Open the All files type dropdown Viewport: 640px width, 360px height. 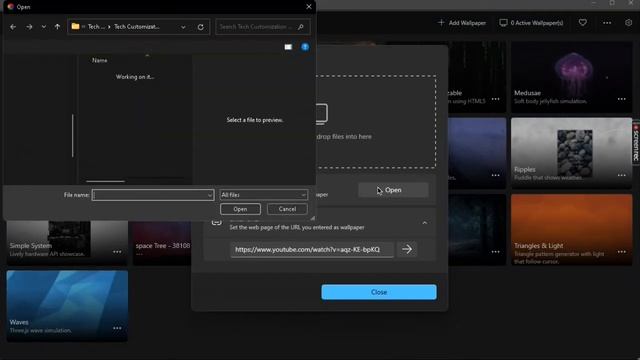point(264,195)
